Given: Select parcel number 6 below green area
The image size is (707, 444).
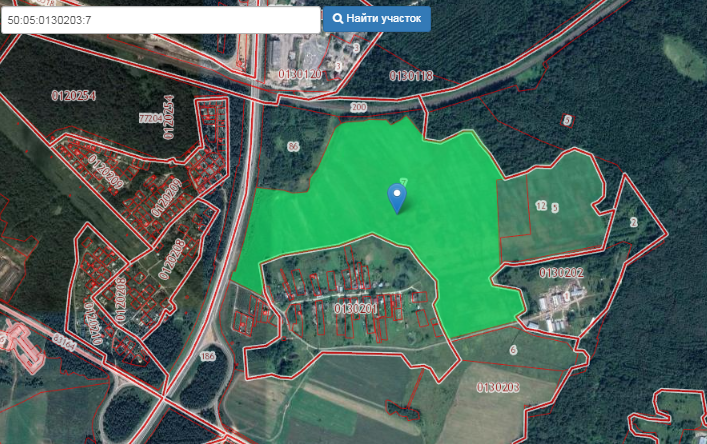Looking at the screenshot, I should tap(513, 350).
